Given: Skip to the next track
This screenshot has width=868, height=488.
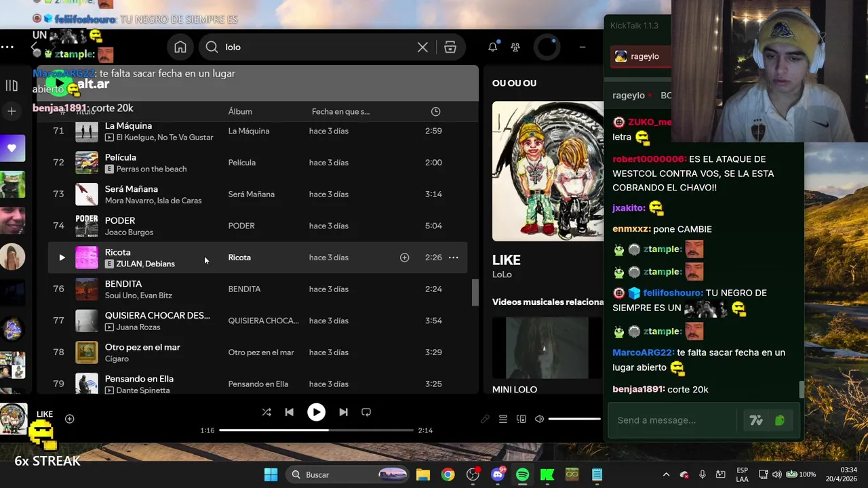Looking at the screenshot, I should pos(343,412).
